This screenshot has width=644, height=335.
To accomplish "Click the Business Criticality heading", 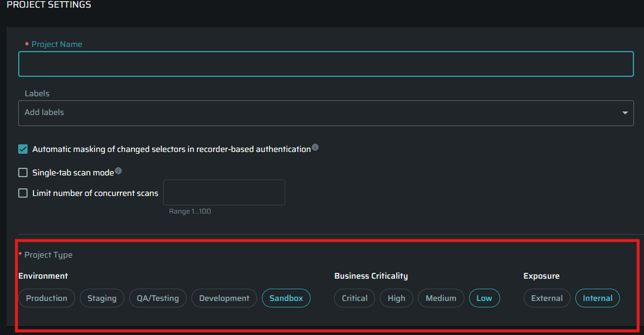I will pos(371,276).
